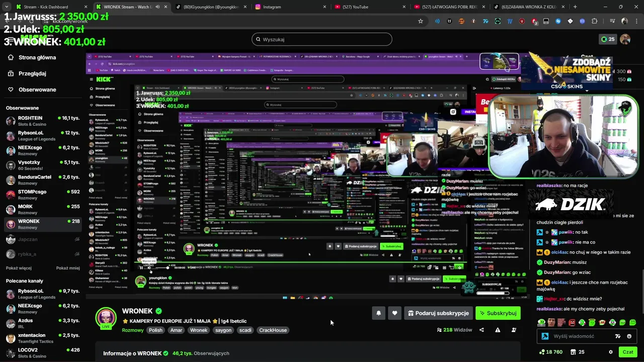Click the user icon beside the report icon
The width and height of the screenshot is (644, 362).
[514, 330]
